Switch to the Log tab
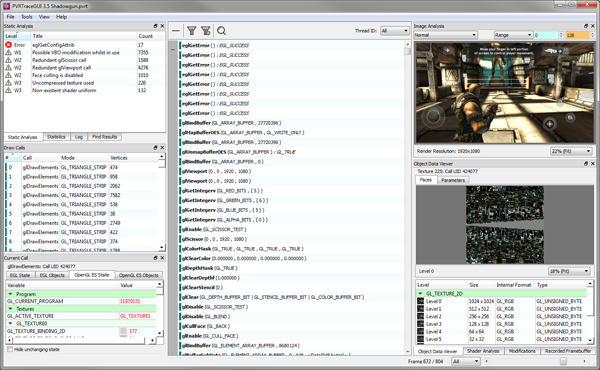600x370 pixels. (79, 137)
